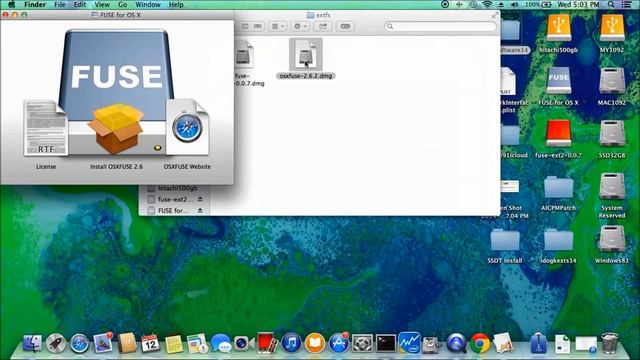Open the File menu

60,4
